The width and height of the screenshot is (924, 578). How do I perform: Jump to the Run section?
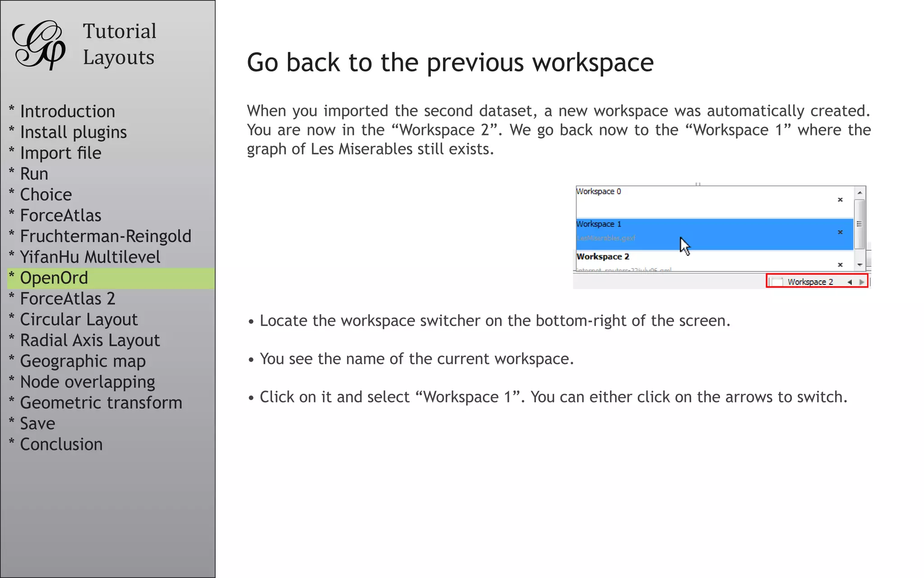(x=29, y=173)
